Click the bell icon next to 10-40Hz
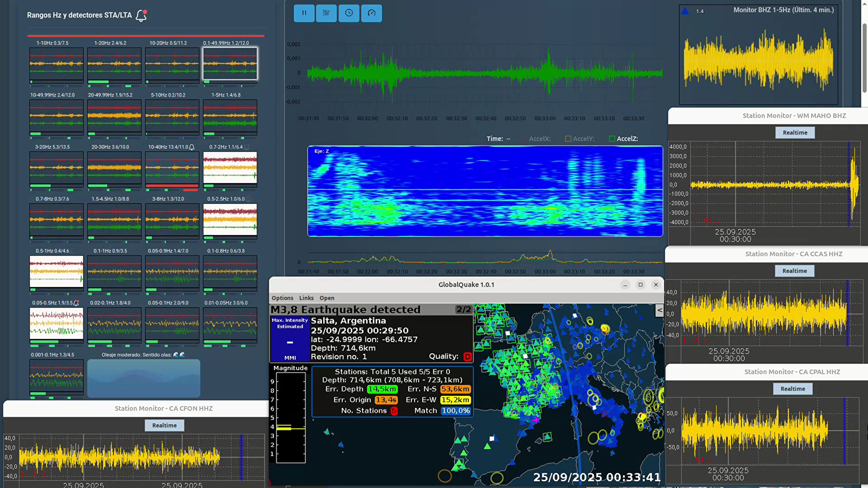 (x=192, y=147)
